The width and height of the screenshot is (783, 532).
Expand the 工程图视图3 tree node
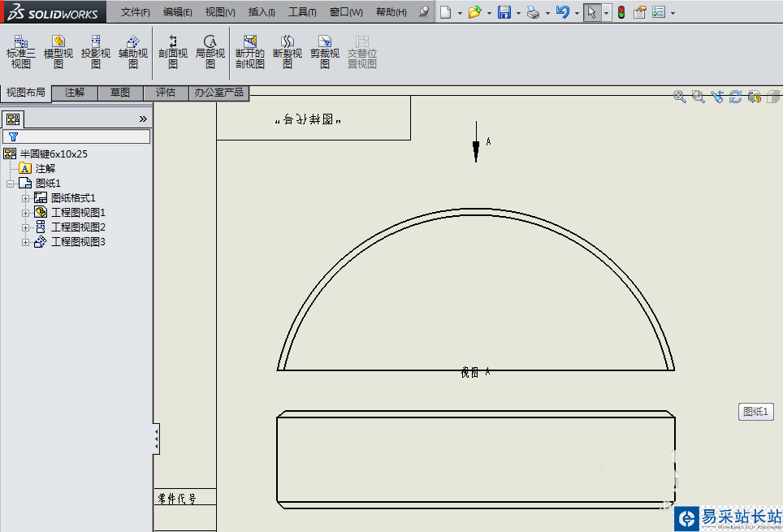tap(25, 242)
